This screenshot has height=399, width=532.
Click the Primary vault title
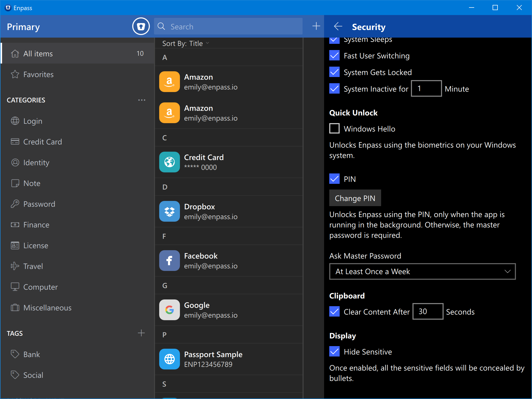23,27
